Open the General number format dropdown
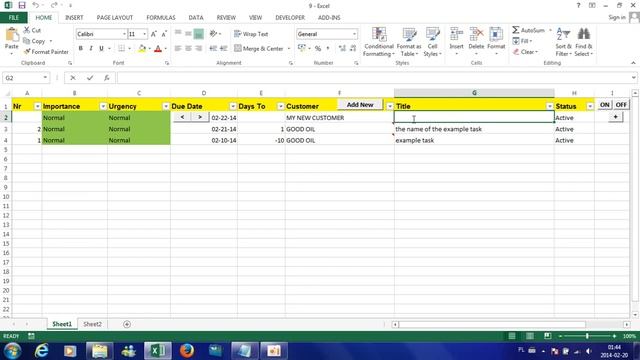 (x=354, y=34)
